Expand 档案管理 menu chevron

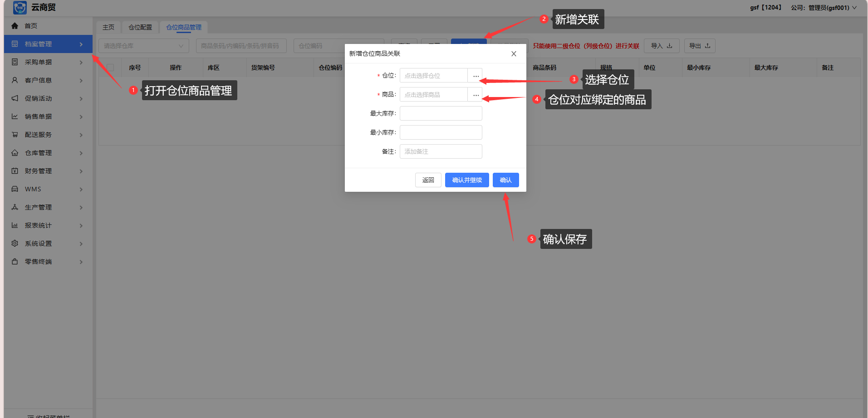point(81,44)
